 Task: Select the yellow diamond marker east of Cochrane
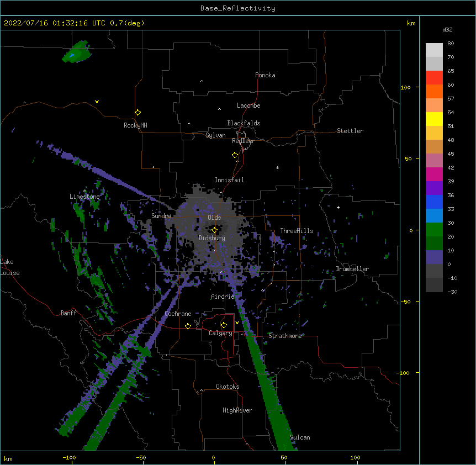tap(188, 326)
